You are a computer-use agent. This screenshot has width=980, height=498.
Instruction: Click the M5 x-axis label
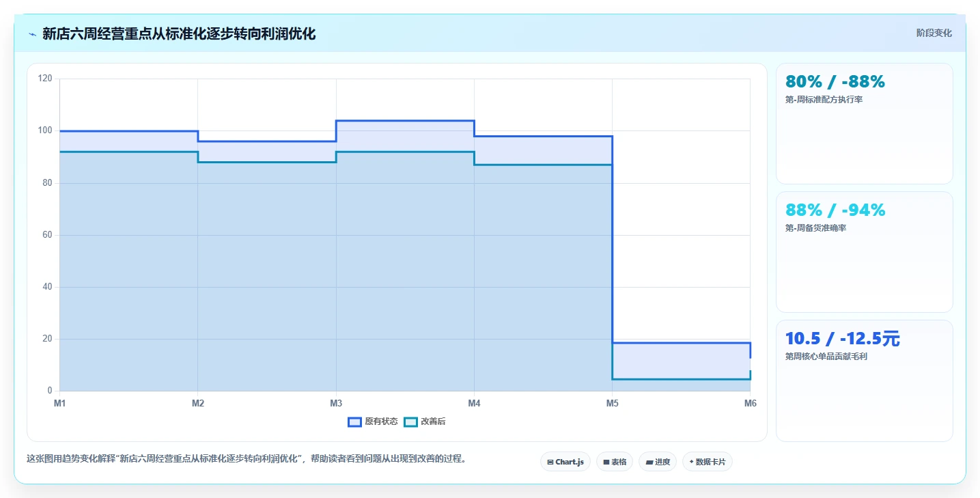[x=612, y=404]
